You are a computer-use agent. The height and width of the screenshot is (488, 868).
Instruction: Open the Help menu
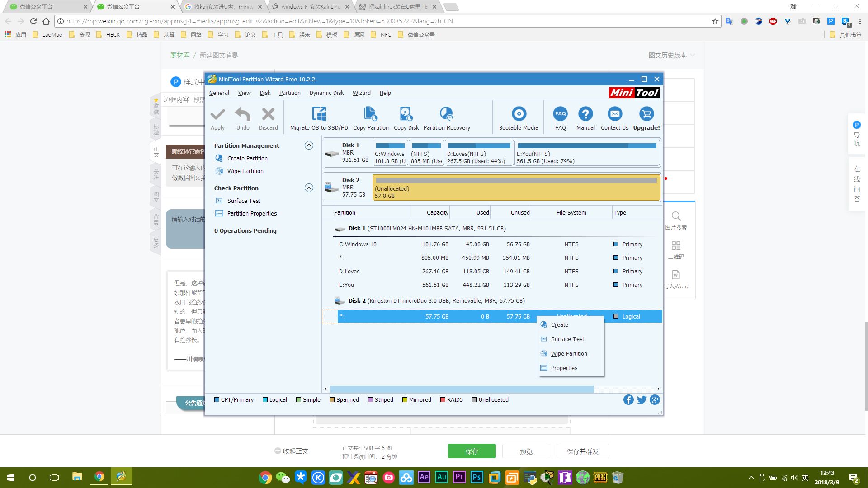(x=385, y=93)
